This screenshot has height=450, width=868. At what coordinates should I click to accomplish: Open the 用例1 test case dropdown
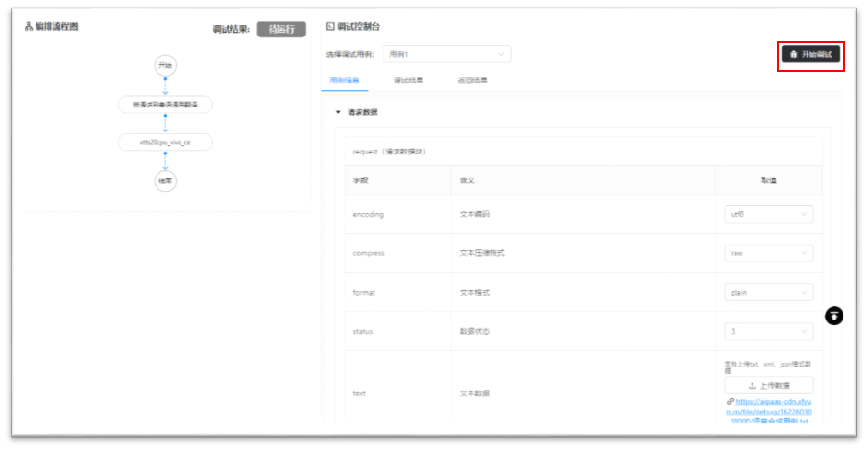[446, 55]
